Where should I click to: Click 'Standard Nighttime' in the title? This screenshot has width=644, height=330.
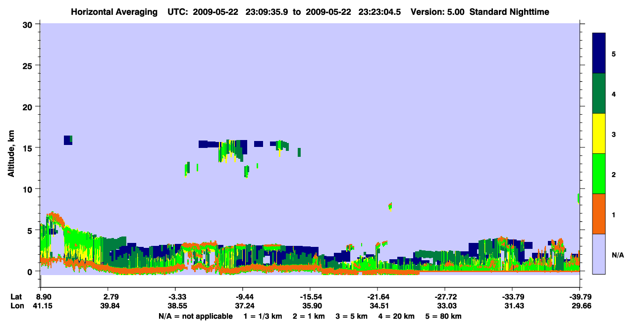(510, 12)
